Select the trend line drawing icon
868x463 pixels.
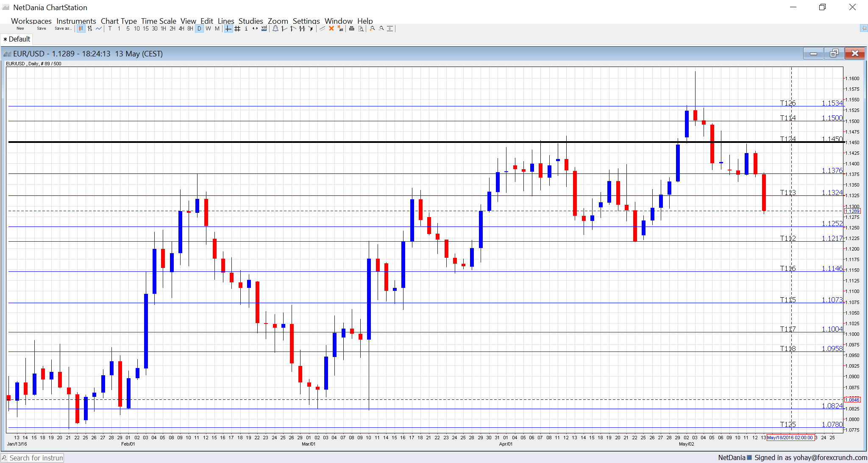point(322,28)
